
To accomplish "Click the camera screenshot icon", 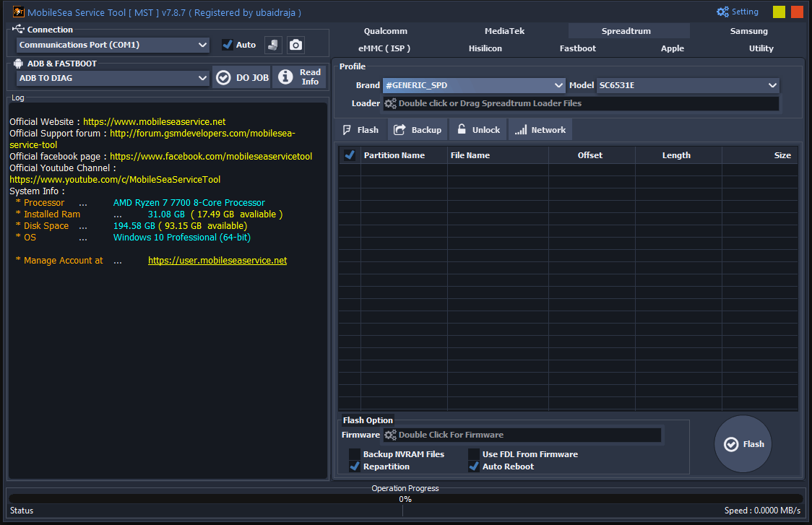I will click(295, 45).
